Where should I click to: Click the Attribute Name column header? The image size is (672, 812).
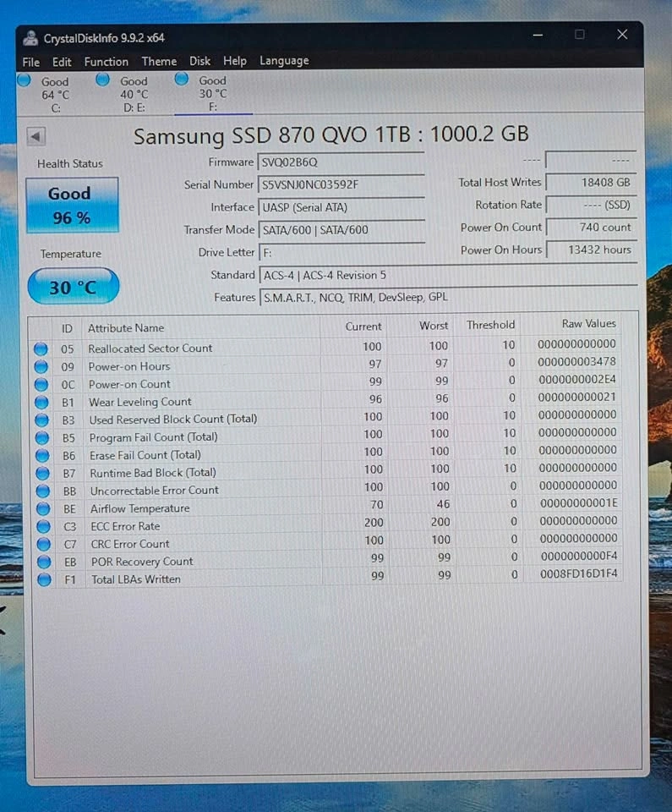201,328
